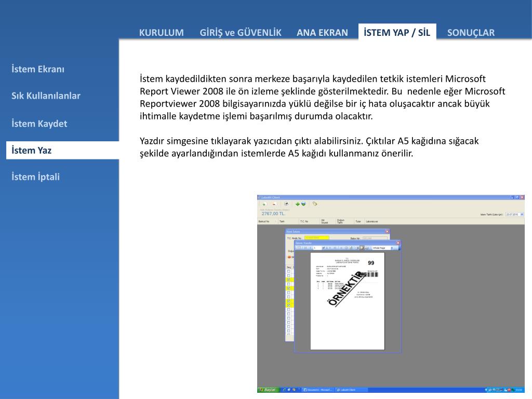
Task: Select Sık Kullanılanlar in the sidebar
Action: point(46,96)
